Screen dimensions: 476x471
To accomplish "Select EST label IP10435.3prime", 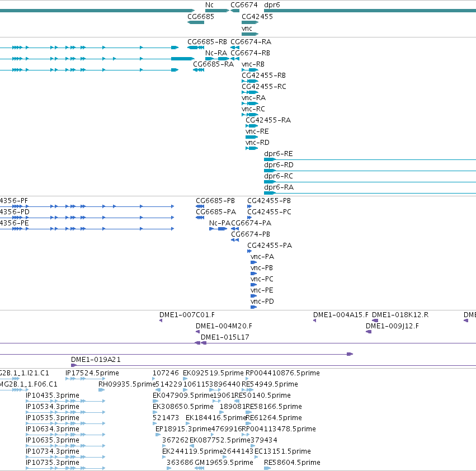I will [53, 395].
